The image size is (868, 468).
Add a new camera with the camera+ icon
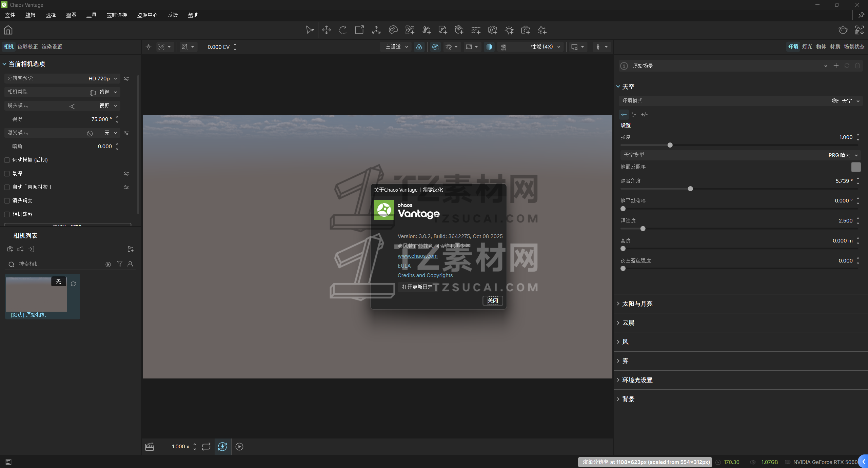tap(525, 30)
